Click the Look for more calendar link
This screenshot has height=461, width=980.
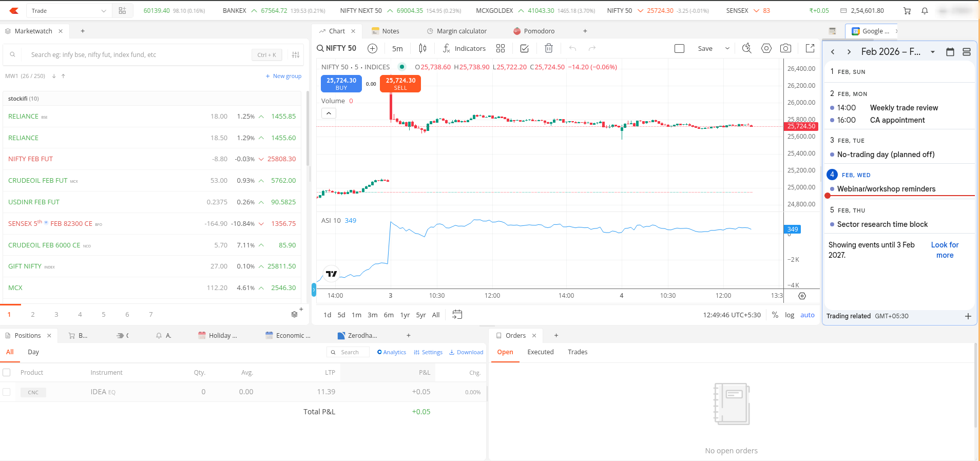[x=945, y=250]
